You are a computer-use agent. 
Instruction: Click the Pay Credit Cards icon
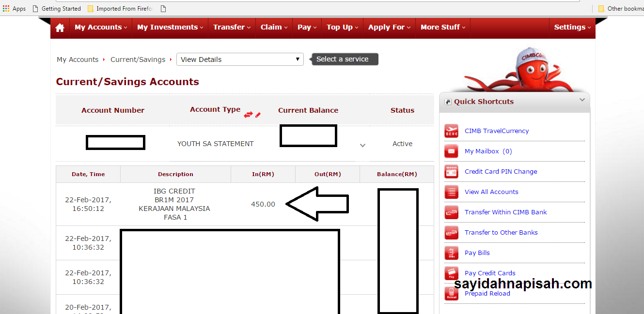click(x=451, y=273)
